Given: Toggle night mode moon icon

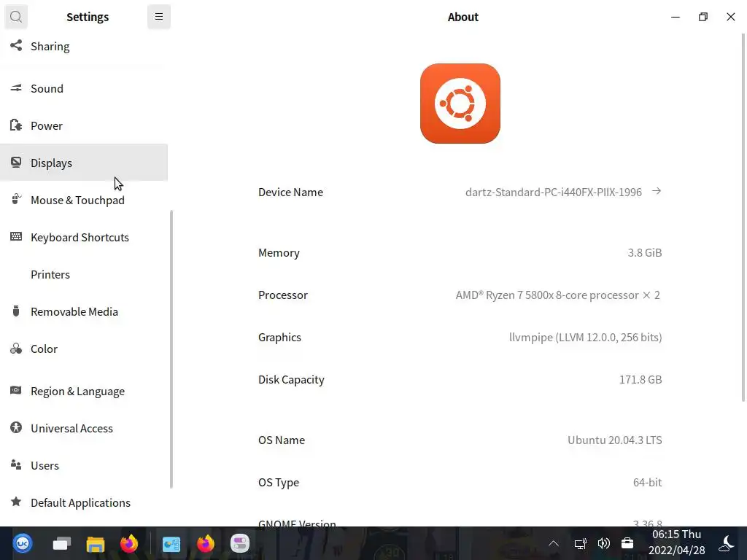Looking at the screenshot, I should (727, 542).
